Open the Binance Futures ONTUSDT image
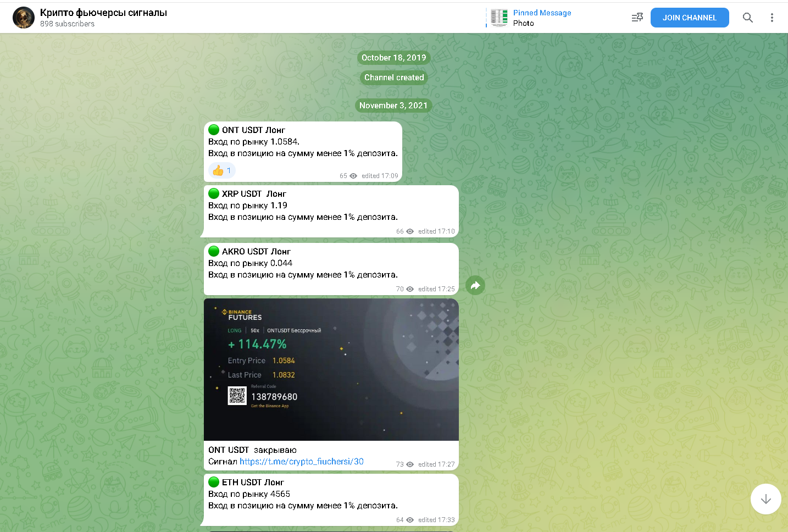Viewport: 788px width, 532px height. click(x=331, y=369)
